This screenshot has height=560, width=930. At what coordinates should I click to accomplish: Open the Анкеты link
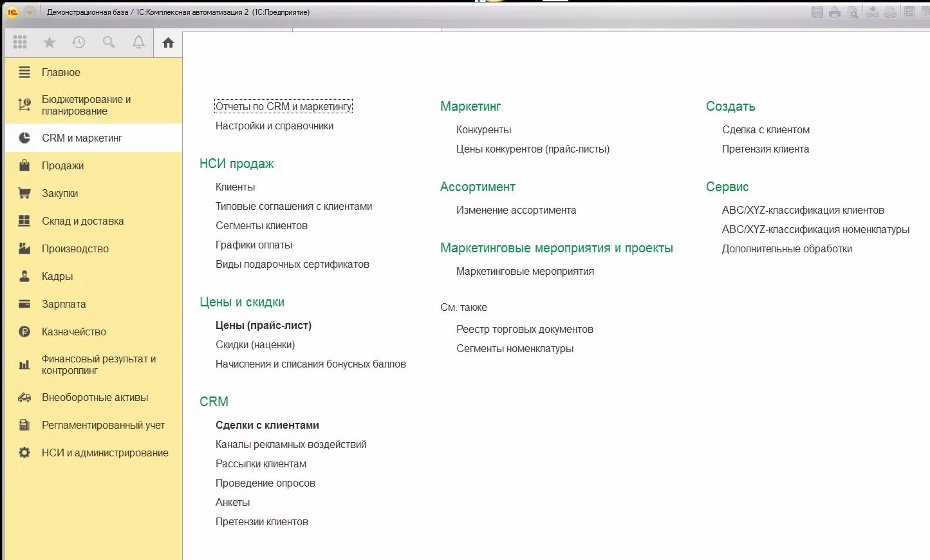[x=232, y=502]
